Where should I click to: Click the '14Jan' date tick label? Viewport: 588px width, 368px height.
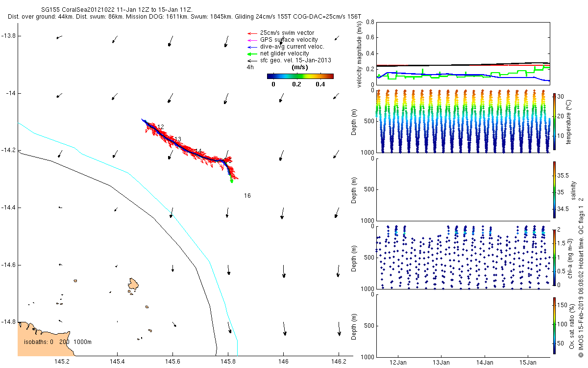click(x=485, y=363)
